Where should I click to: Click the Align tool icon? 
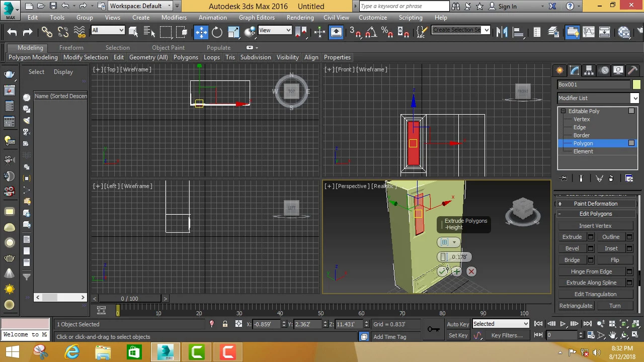point(518,32)
